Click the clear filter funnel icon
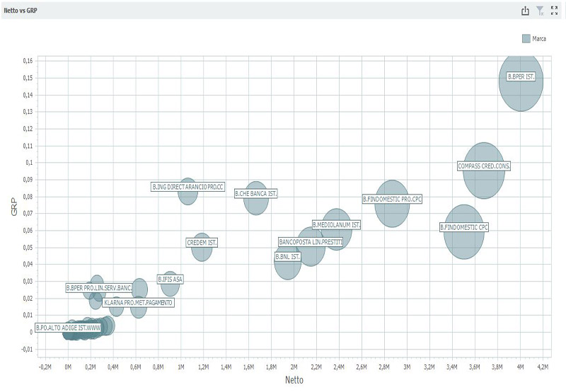The width and height of the screenshot is (566, 392). tap(540, 11)
